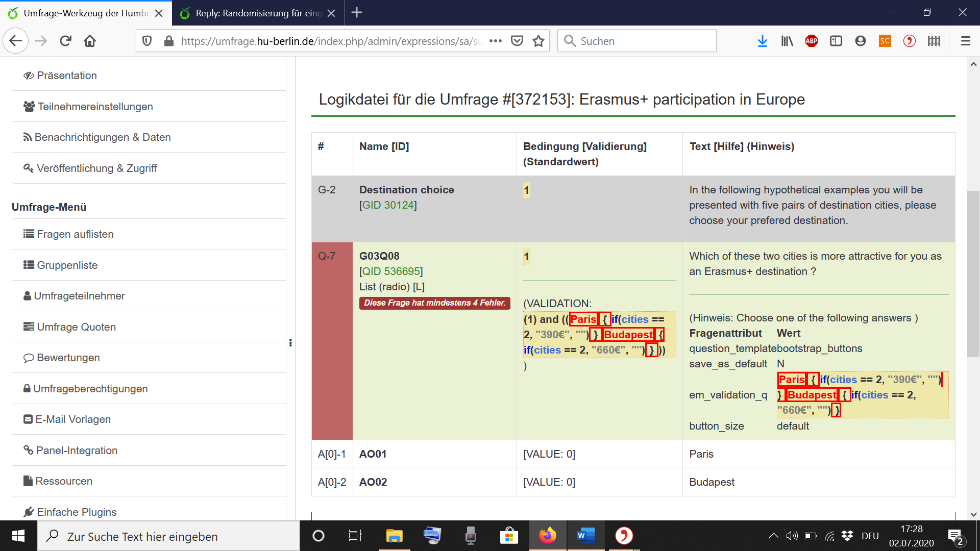
Task: Show hidden system tray icons
Action: 773,536
